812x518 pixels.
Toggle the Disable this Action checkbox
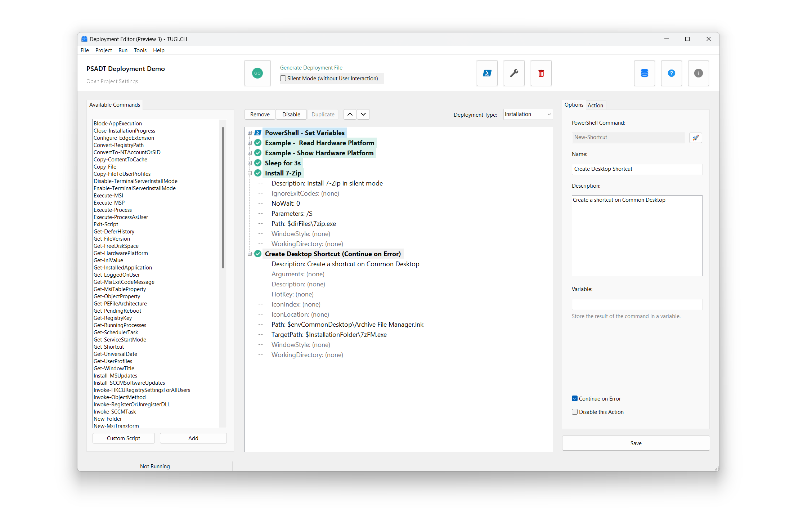click(575, 411)
